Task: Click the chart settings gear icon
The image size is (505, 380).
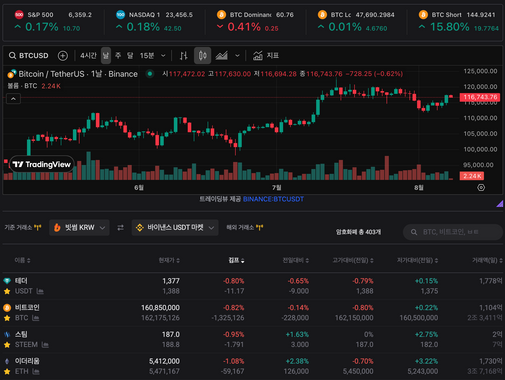Action: [481, 188]
